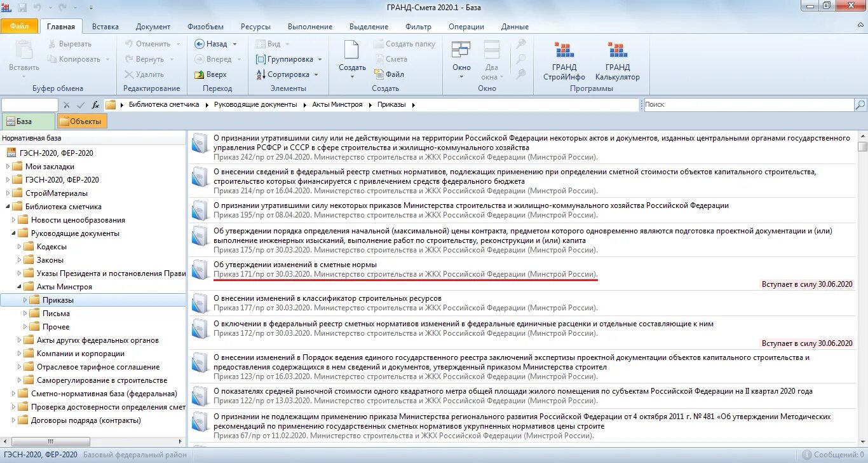Screen dimensions: 868x463
Task: Open the Группировка dropdown arrow
Action: (320, 59)
